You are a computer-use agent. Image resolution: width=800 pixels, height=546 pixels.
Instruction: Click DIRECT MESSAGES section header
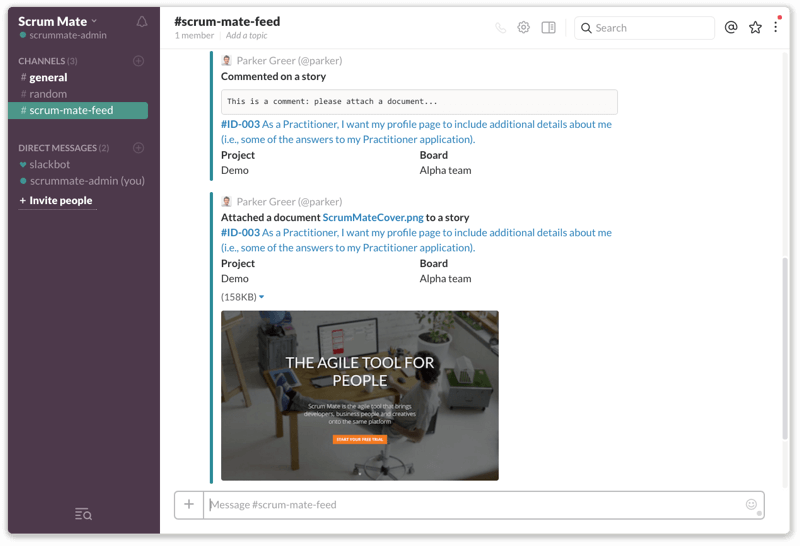point(63,147)
